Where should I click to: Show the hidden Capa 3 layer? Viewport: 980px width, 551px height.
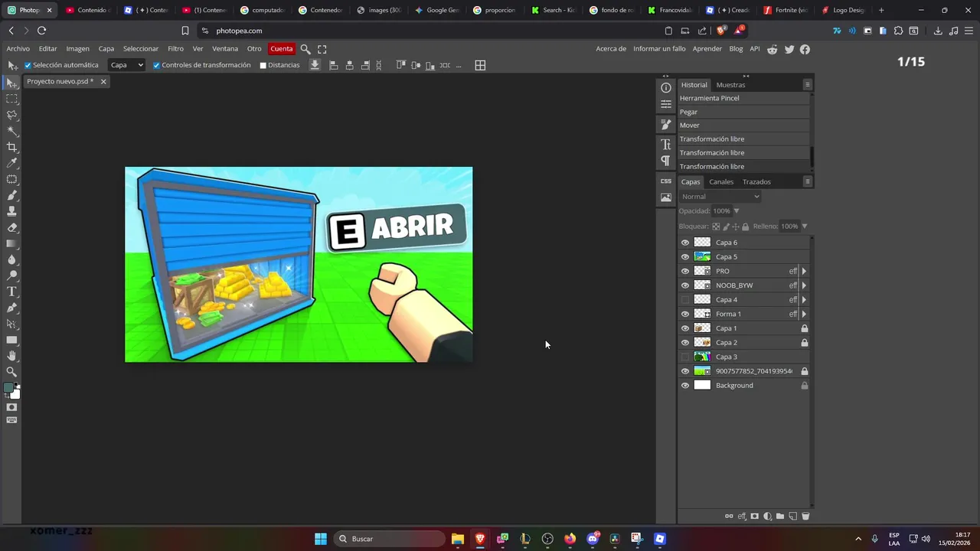point(685,357)
